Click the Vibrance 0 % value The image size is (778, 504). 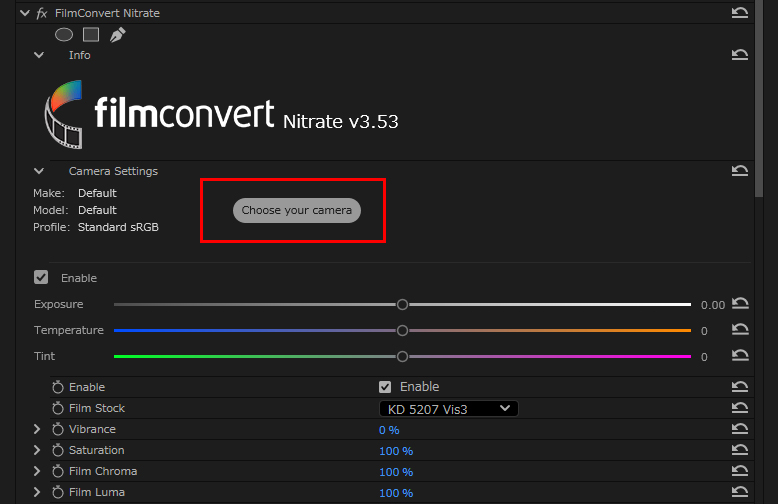click(x=389, y=430)
